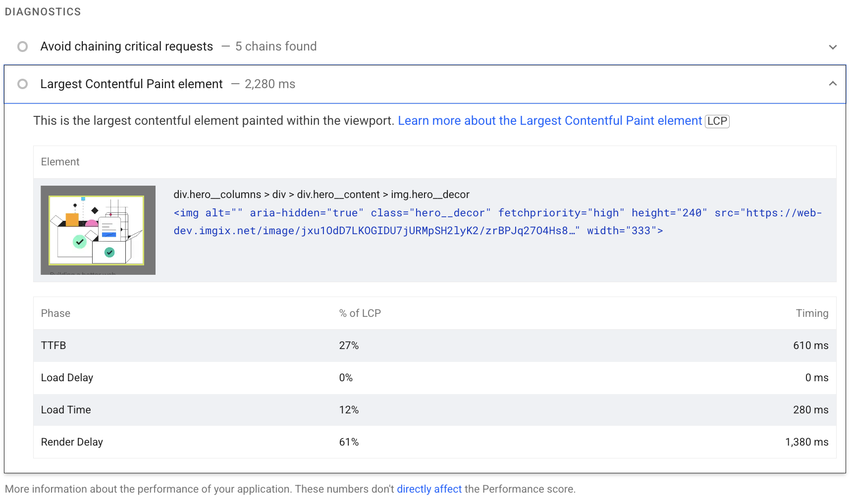This screenshot has height=504, width=851.
Task: Click the status circle beside Largest Contentful Paint element
Action: point(22,84)
